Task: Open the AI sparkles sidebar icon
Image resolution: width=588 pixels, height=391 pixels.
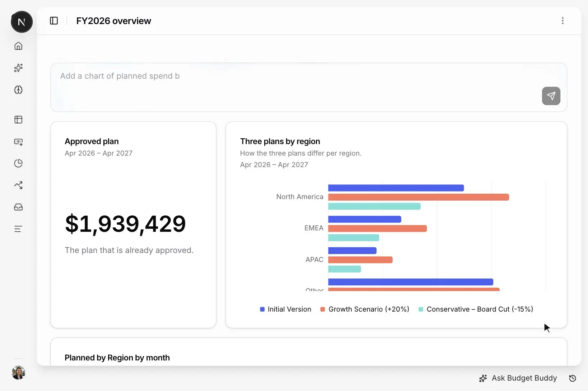Action: [x=18, y=68]
